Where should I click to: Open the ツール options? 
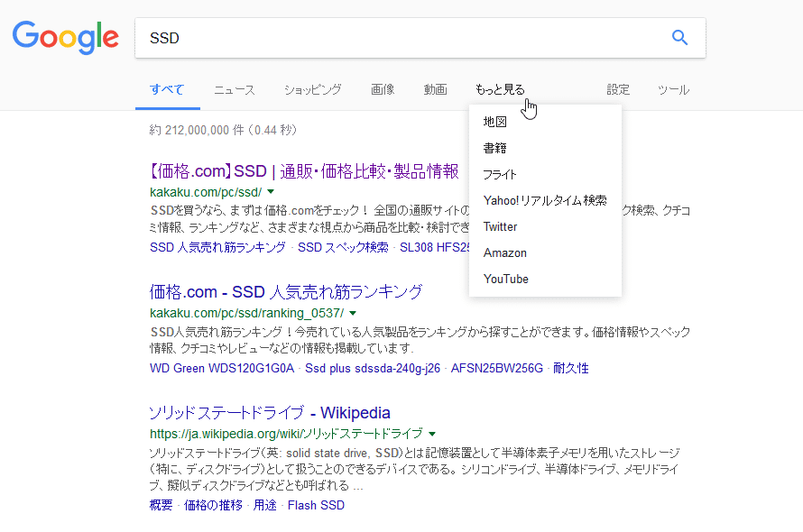coord(673,89)
